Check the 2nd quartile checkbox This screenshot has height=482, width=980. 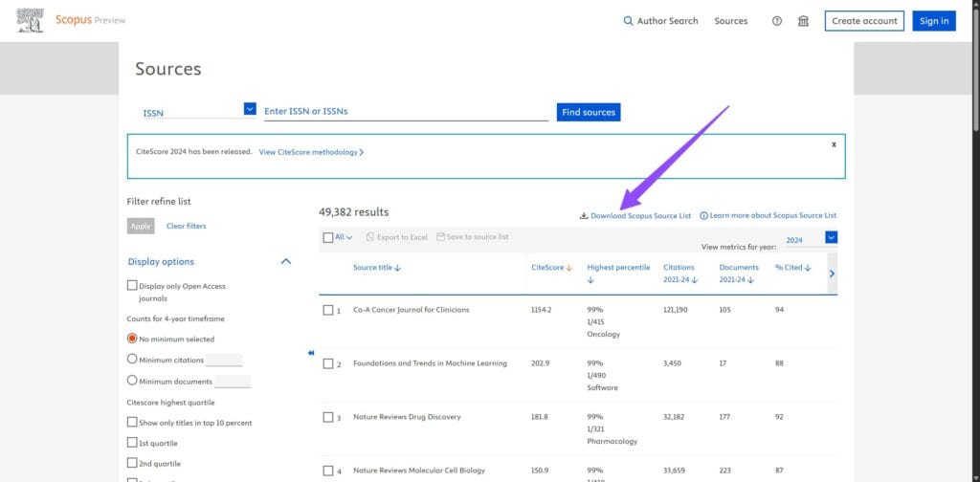tap(132, 463)
